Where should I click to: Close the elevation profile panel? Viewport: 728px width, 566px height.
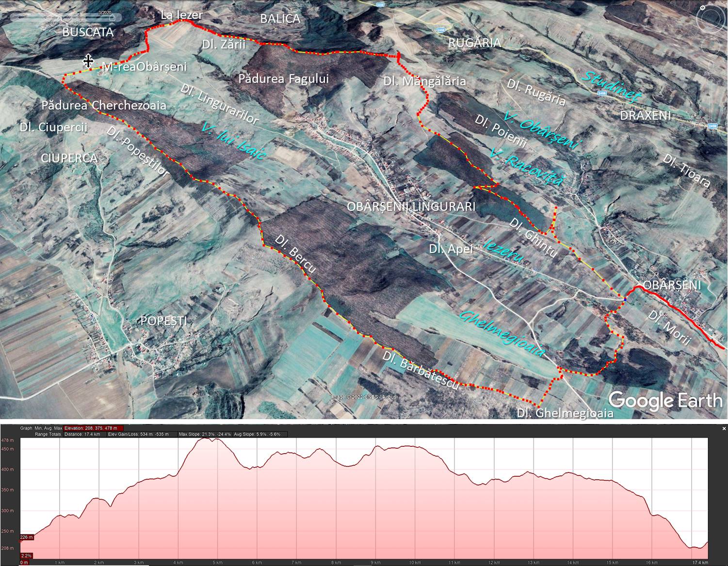point(724,428)
